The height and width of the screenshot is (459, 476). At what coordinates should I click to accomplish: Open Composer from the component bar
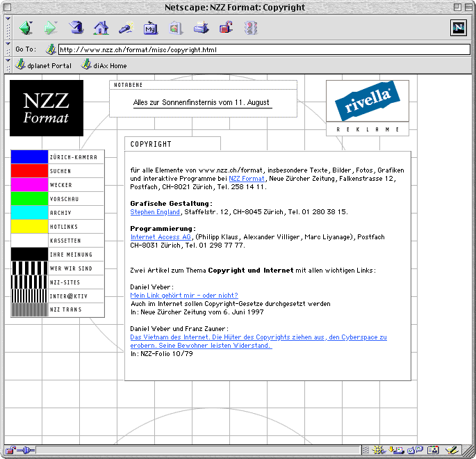tap(452, 450)
